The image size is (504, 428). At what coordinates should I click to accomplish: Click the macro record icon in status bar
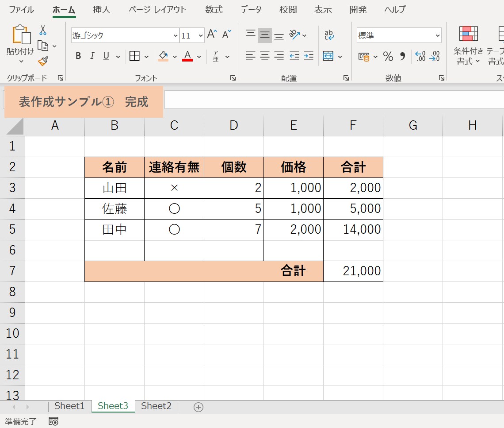[53, 421]
